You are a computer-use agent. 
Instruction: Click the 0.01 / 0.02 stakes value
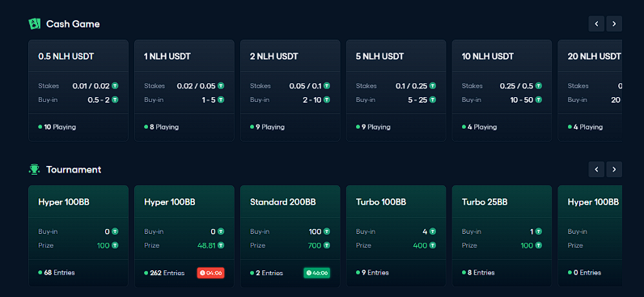(x=91, y=86)
